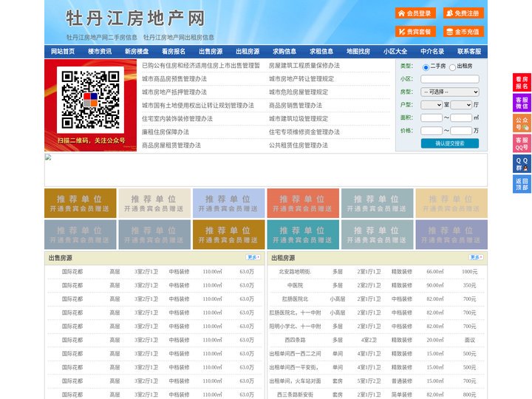Click the 牡丹江房地产网 site logo

coord(135,18)
